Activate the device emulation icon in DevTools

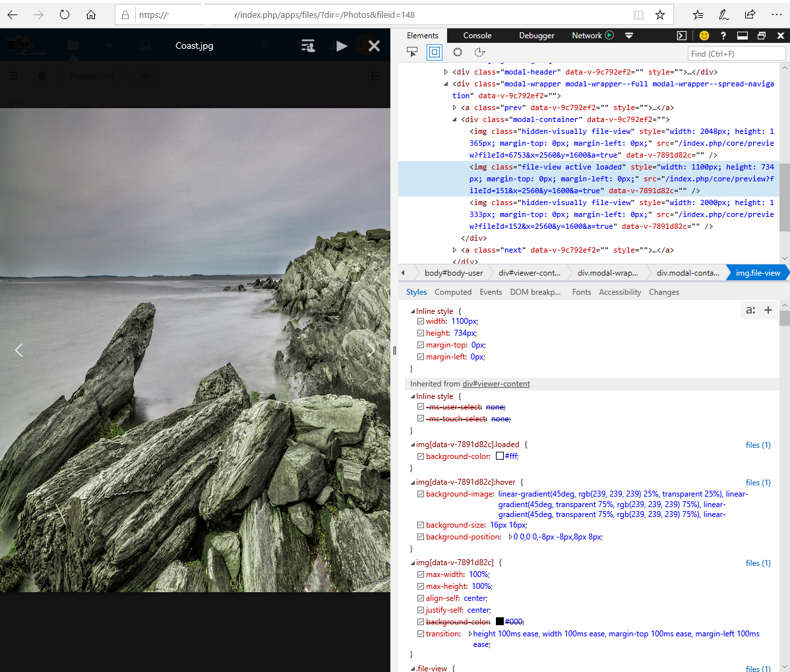[434, 52]
